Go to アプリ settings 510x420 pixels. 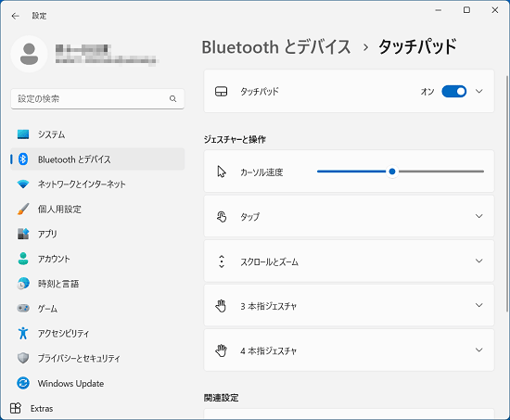[x=97, y=234]
